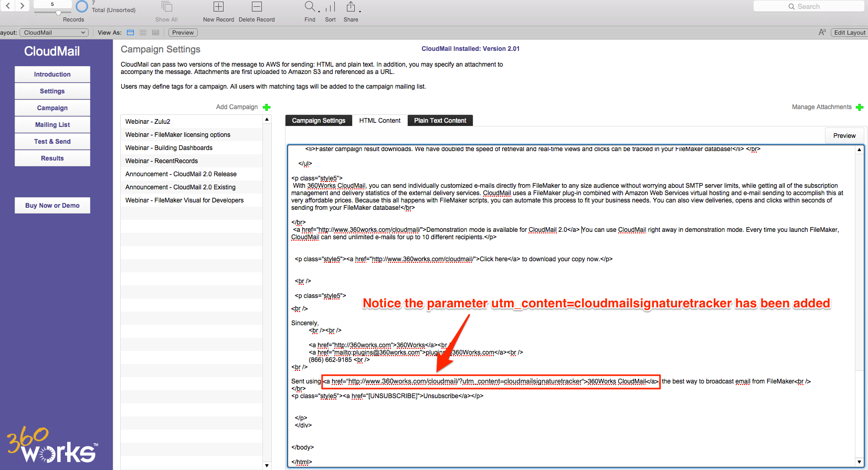Viewport: 868px width, 470px height.
Task: Click the Campaign Settings heading
Action: pyautogui.click(x=161, y=49)
